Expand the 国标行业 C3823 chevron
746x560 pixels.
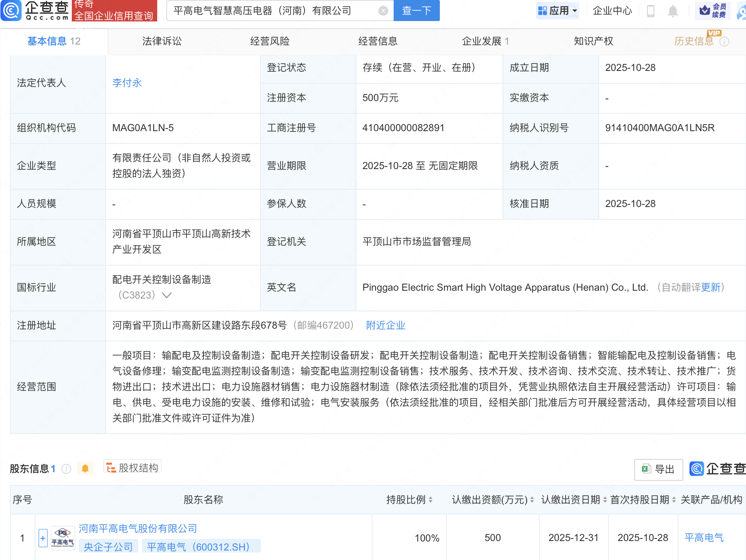(x=167, y=295)
